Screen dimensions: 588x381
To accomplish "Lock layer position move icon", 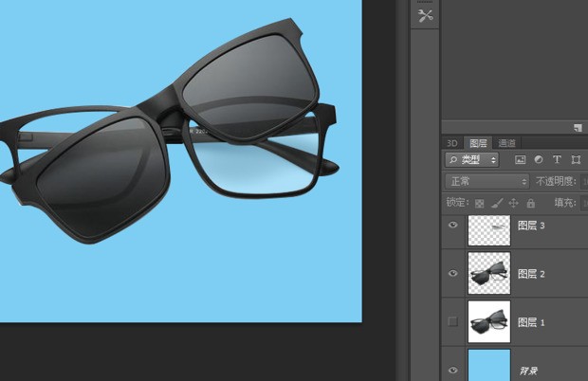I will pos(513,203).
